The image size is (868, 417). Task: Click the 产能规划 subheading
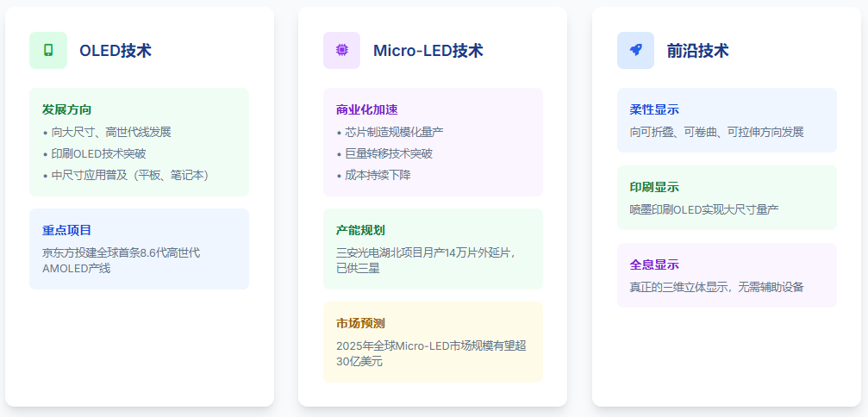tap(361, 230)
